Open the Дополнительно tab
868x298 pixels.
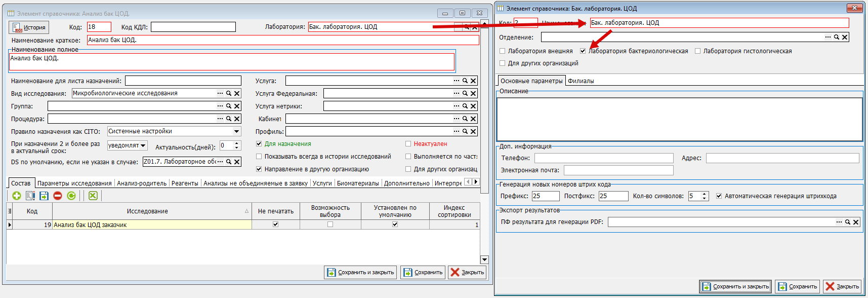[407, 183]
